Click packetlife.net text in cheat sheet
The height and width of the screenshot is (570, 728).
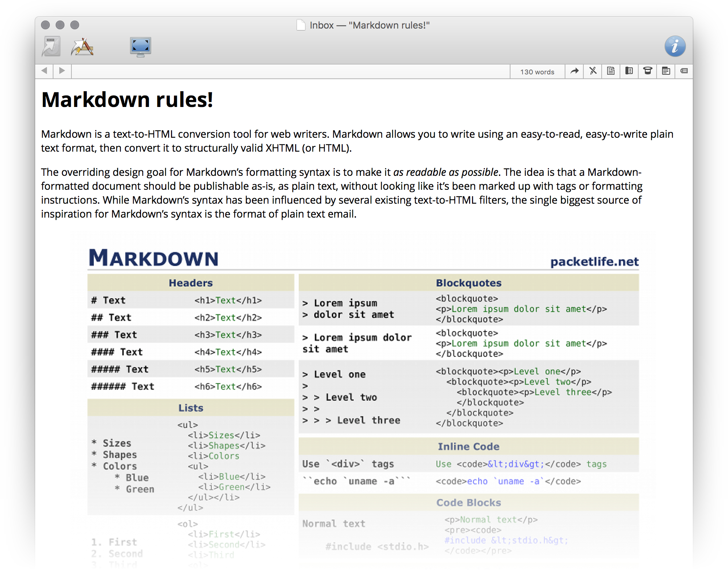(x=594, y=262)
